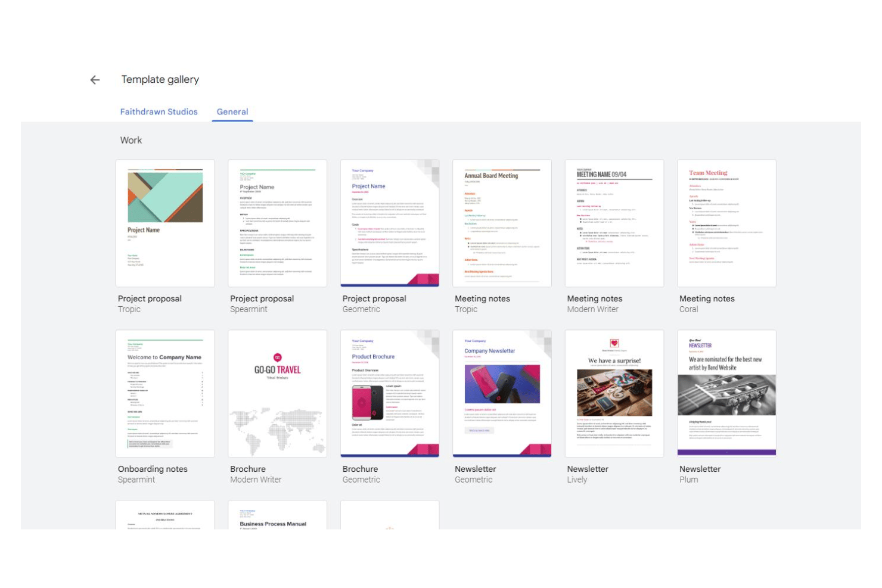Open the Project proposal Geometric template thumbnail
This screenshot has width=882, height=588.
point(390,223)
